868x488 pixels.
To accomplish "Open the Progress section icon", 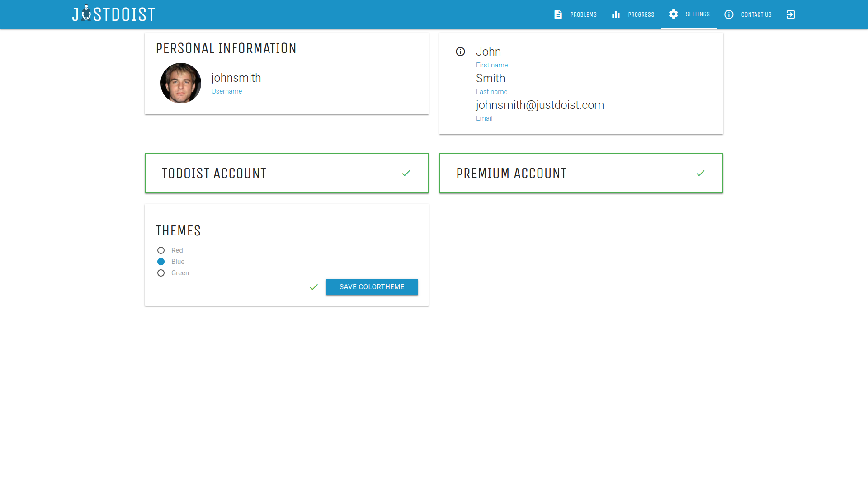I will pyautogui.click(x=616, y=14).
